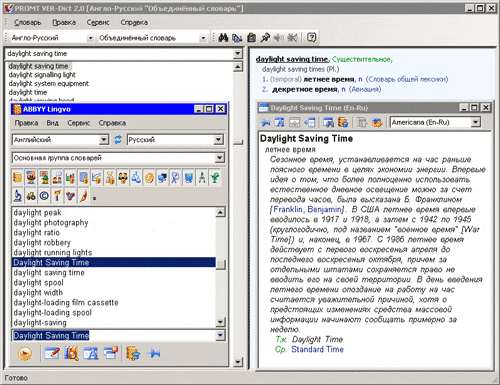This screenshot has width=500, height=385.
Task: Click the binoculars window icon in card toolbar
Action: click(x=328, y=123)
